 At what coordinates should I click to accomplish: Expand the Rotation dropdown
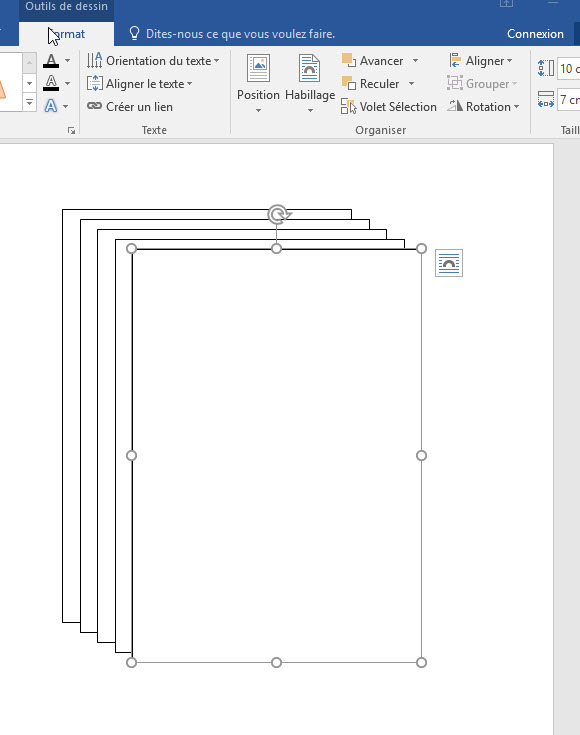point(483,107)
